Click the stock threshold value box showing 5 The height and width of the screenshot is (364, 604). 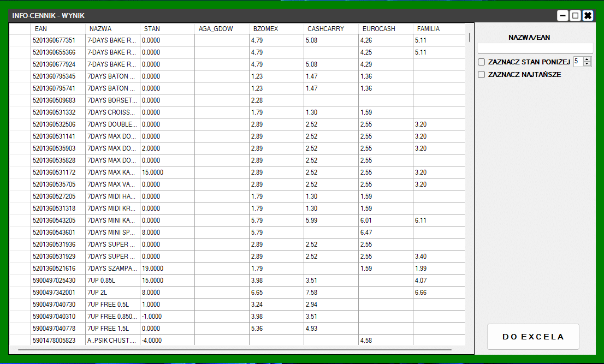(578, 62)
